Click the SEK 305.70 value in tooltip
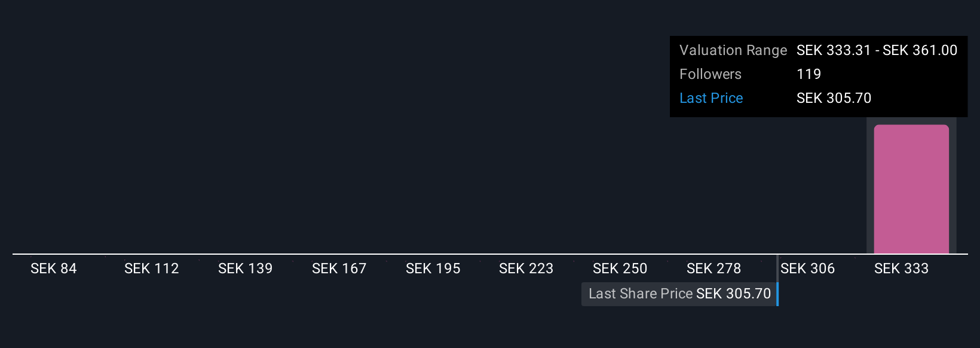The height and width of the screenshot is (348, 980). (834, 98)
